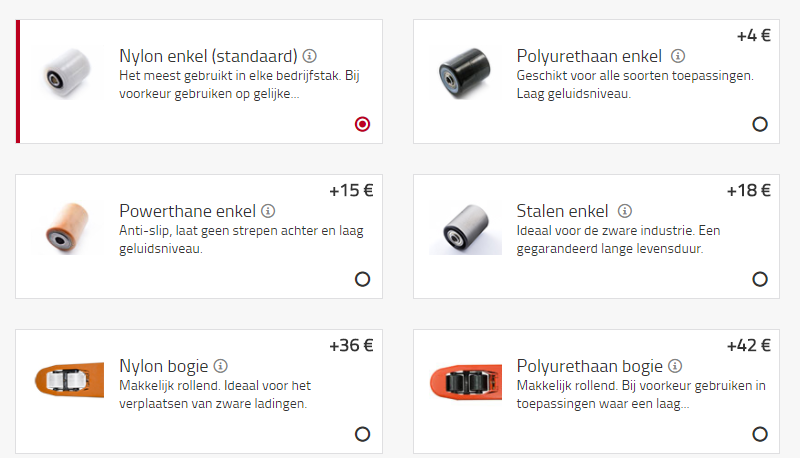Viewport: 800px width, 458px height.
Task: Choose the Polyurethaan enkel radio option
Action: 760,124
